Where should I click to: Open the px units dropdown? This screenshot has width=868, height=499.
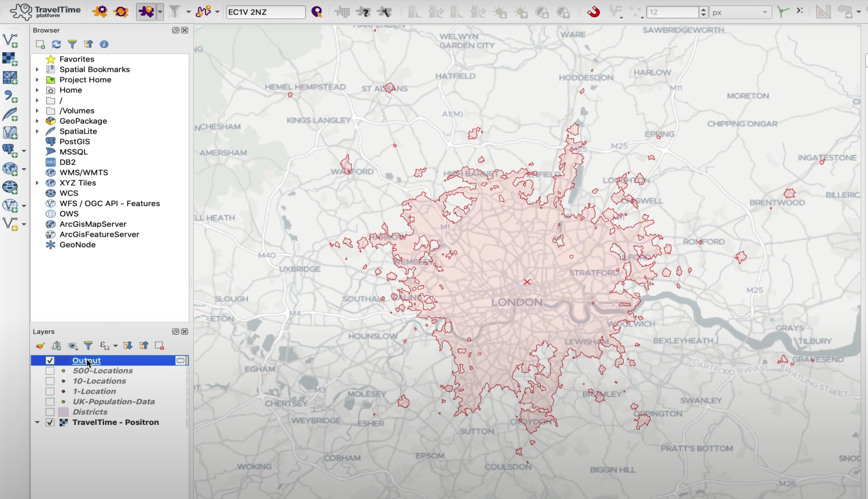click(739, 12)
